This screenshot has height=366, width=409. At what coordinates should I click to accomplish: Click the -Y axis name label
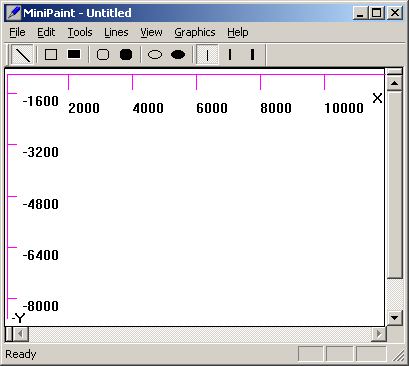[18, 318]
